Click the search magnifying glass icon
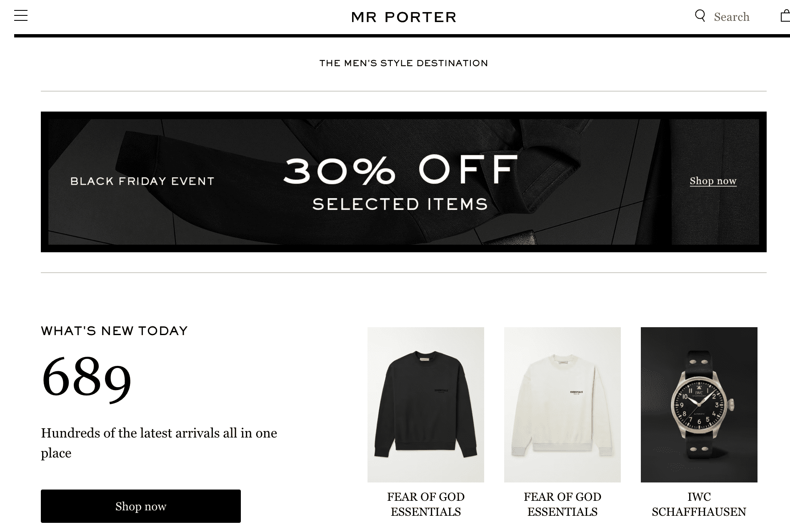 (x=700, y=16)
